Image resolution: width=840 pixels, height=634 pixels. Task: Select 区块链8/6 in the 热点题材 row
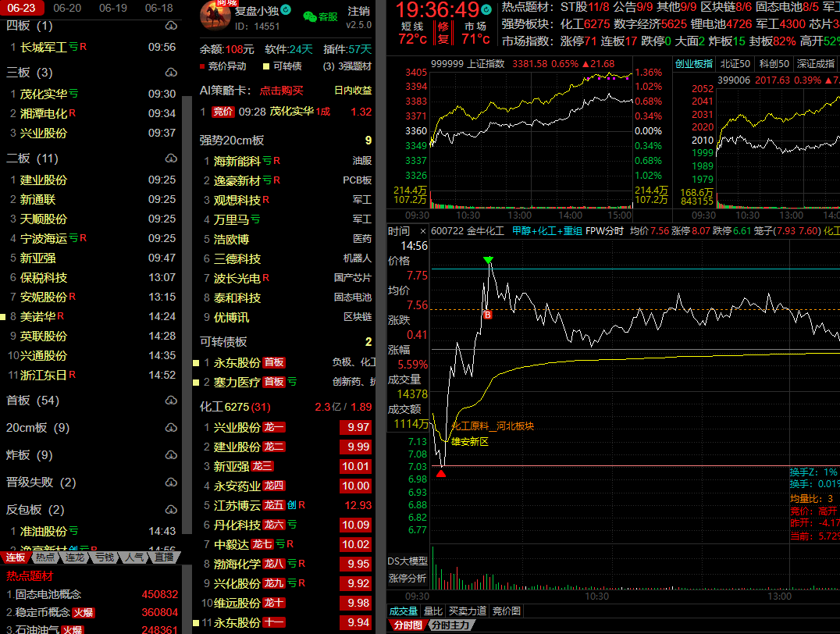click(726, 8)
